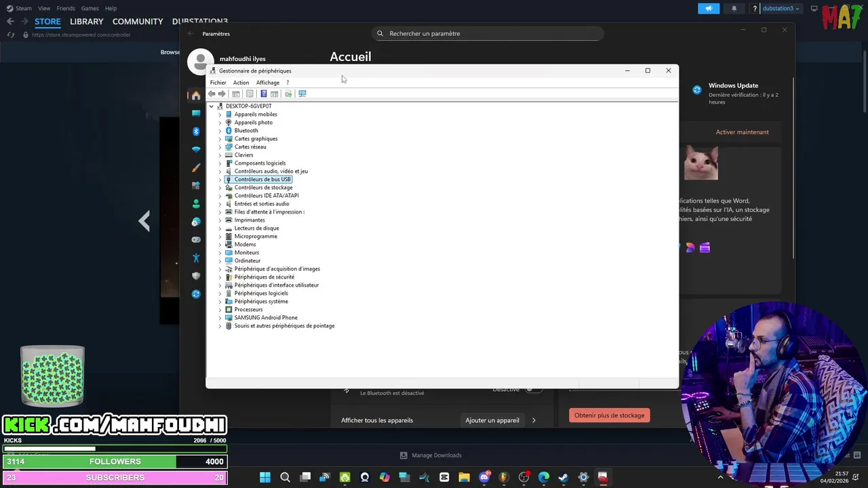Click the Forward arrow in Device Manager toolbar
This screenshot has width=868, height=488.
tap(222, 94)
